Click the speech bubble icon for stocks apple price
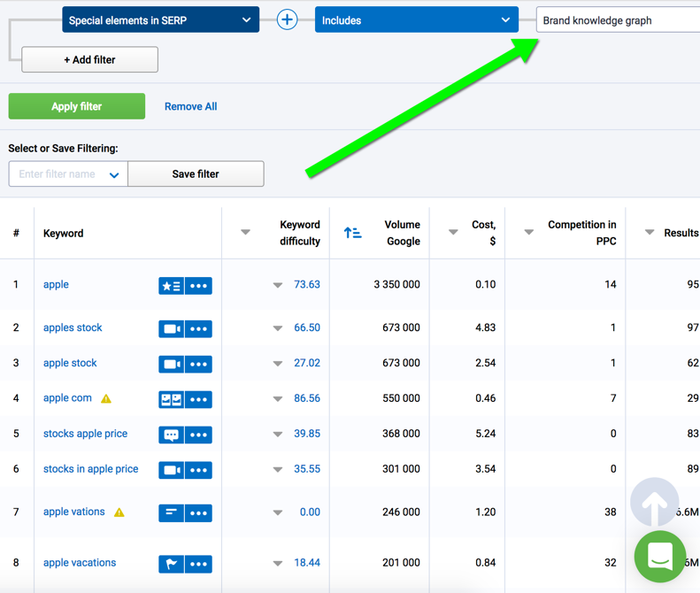Screen dimensions: 700x593 pyautogui.click(x=172, y=435)
